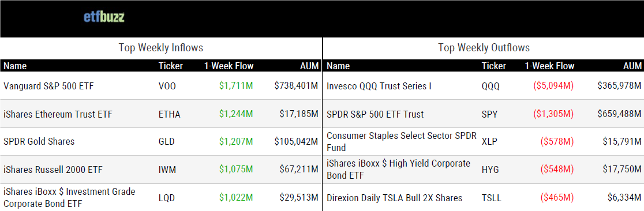Open Invesco QQQ Trust Series I
Viewport: 644px width, 211px height.
[379, 86]
